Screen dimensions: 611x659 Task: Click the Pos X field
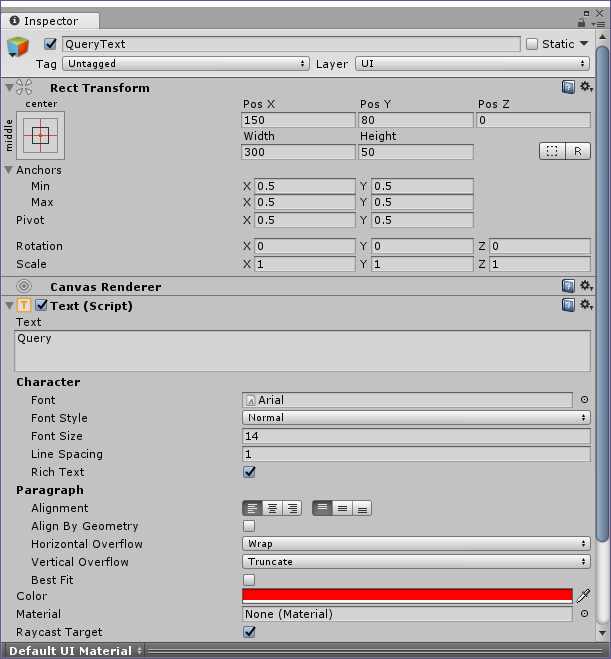click(298, 120)
